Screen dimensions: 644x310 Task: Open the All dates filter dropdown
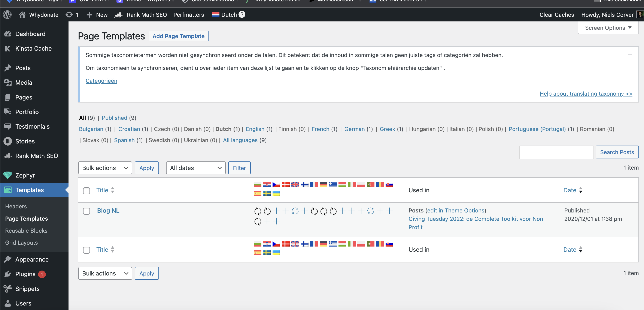(196, 168)
